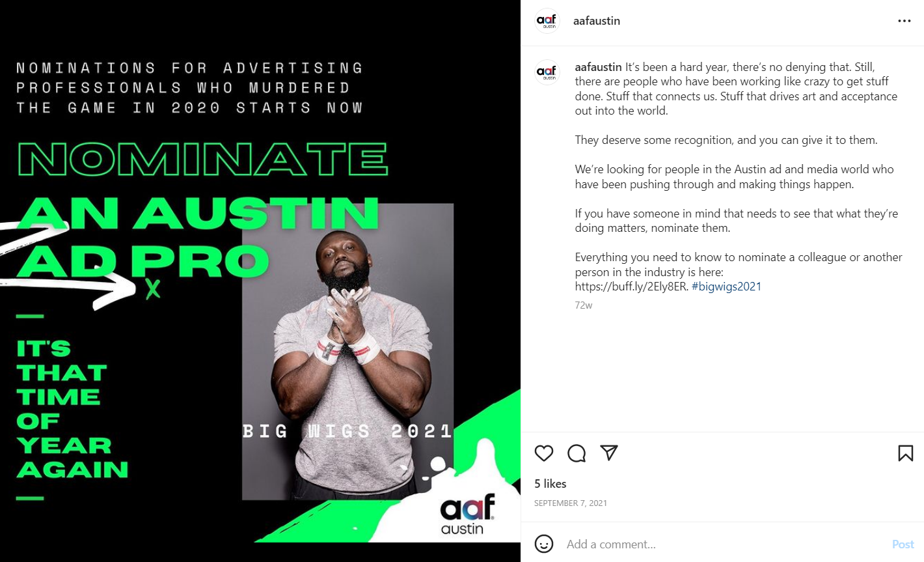Click the aafaustin avatar in post header
Screen dimensions: 924x562
[547, 21]
